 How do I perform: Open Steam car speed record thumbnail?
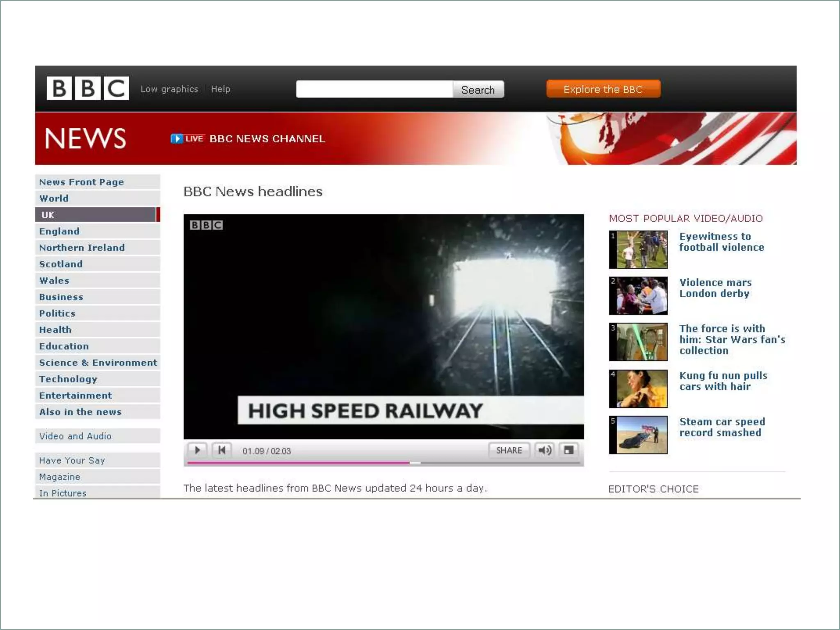tap(638, 435)
